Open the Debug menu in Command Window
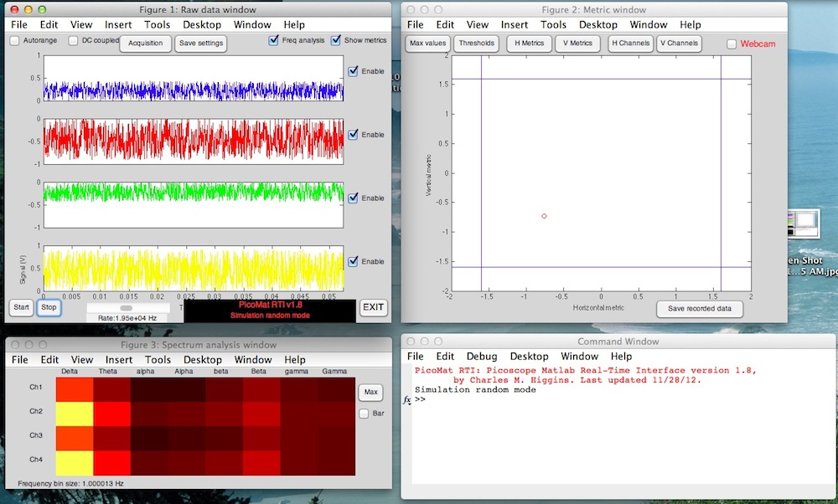The width and height of the screenshot is (838, 504). [482, 357]
